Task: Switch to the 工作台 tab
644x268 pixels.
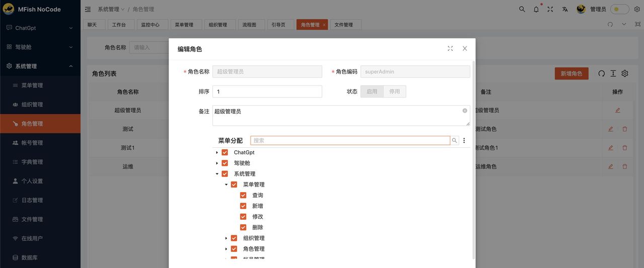Action: [x=121, y=25]
